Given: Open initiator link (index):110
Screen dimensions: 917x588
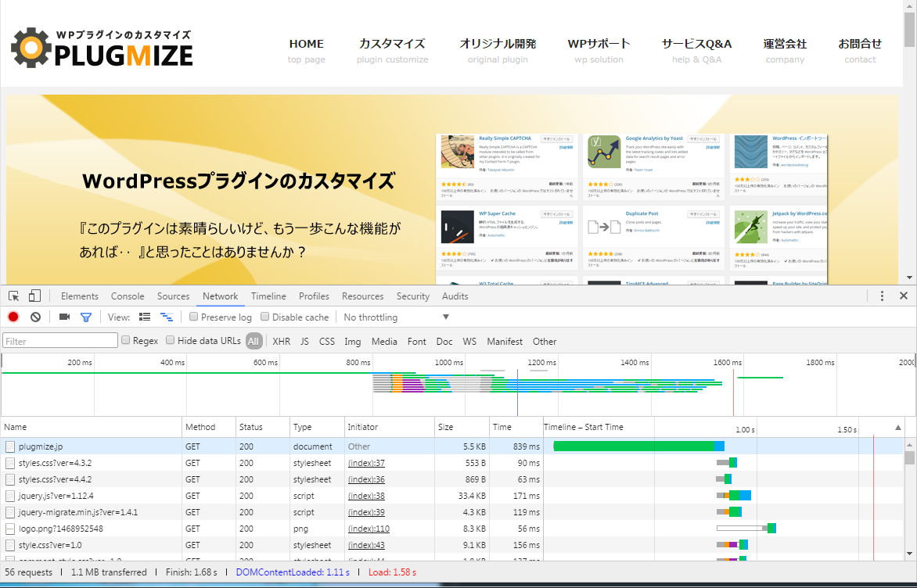Looking at the screenshot, I should click(369, 529).
